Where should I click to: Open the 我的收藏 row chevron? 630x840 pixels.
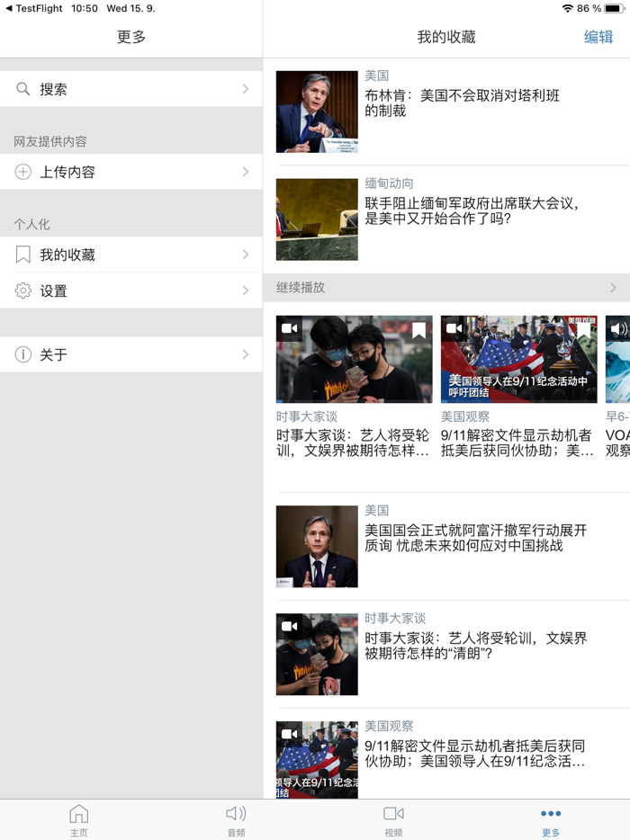tap(246, 255)
